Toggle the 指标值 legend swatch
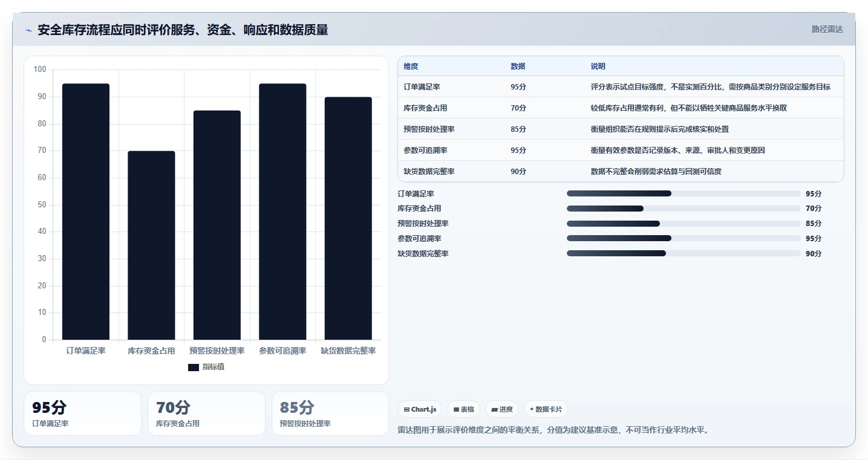Image resolution: width=868 pixels, height=460 pixels. tap(194, 368)
